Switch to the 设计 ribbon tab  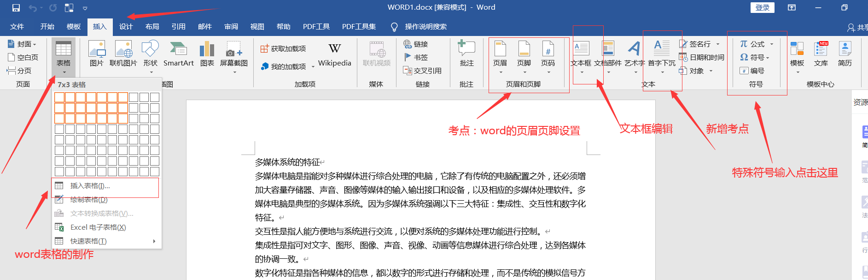(126, 27)
